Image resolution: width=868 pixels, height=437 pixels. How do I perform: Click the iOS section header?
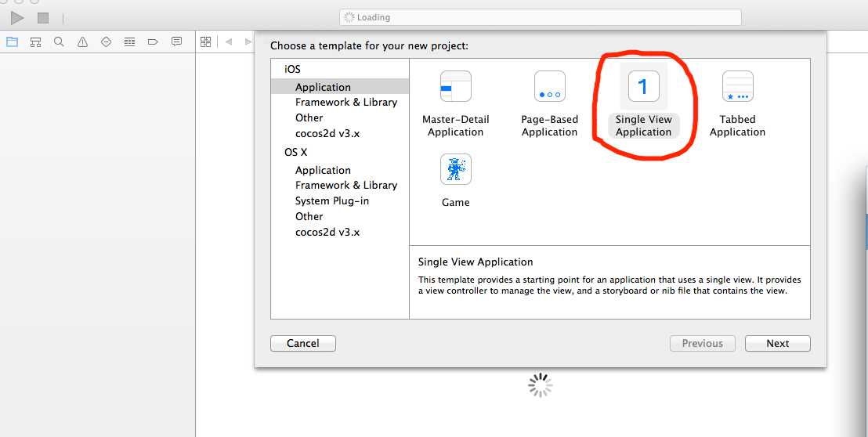[292, 69]
